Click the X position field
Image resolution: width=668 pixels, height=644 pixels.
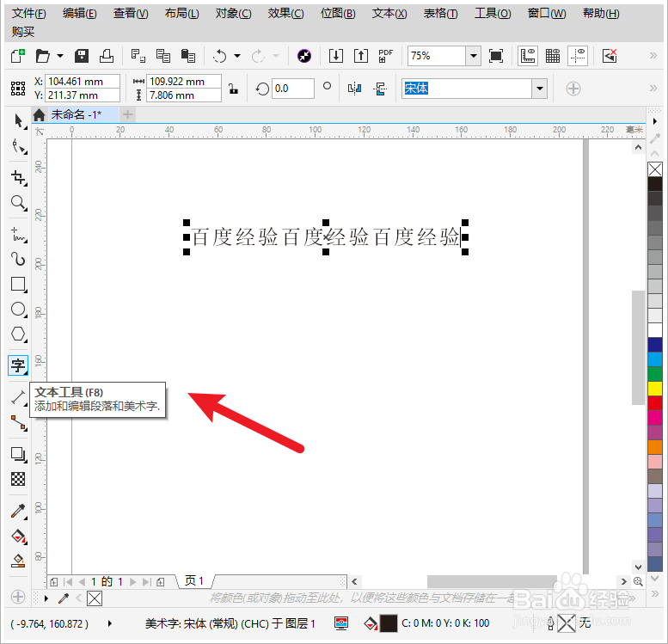click(x=83, y=81)
